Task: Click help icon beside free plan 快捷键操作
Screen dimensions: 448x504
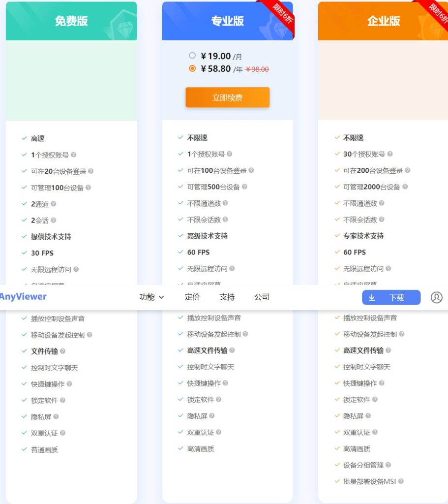Action: coord(69,384)
